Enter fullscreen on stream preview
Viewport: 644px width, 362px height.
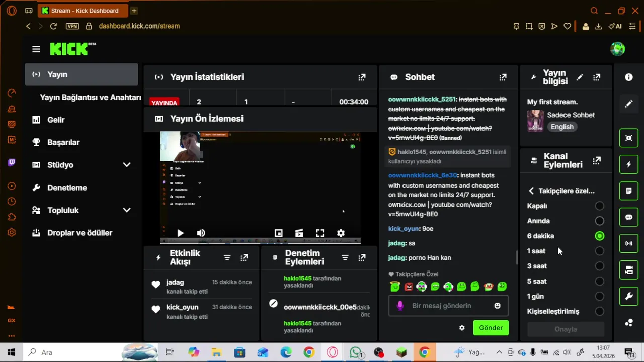[320, 233]
